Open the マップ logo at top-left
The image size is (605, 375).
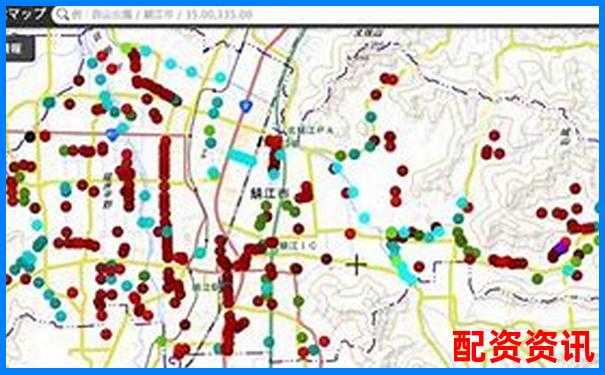[26, 14]
